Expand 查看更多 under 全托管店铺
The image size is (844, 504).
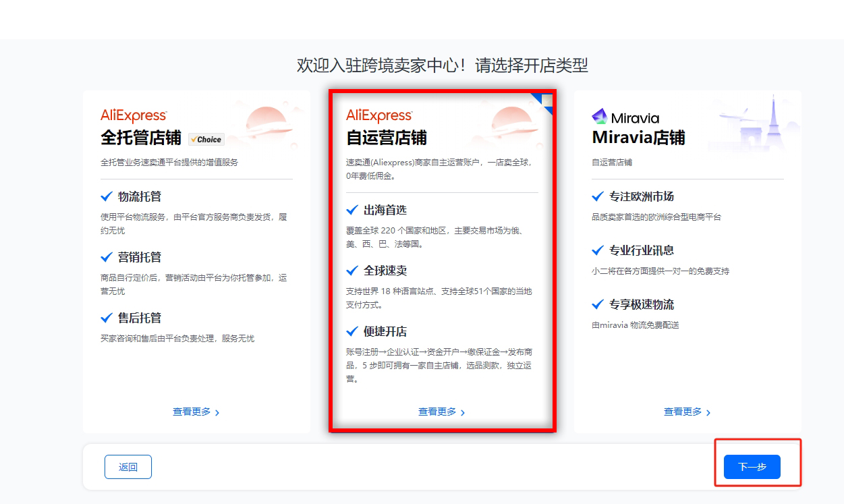click(196, 412)
